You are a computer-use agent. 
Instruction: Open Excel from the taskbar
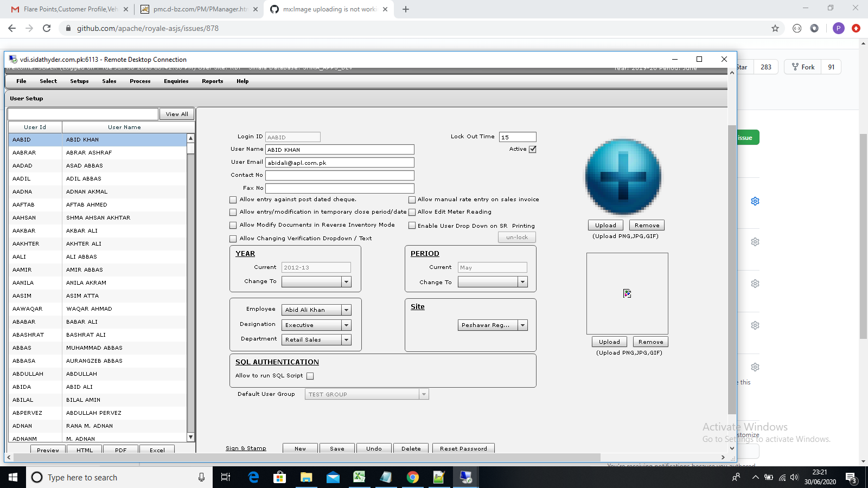pos(360,477)
